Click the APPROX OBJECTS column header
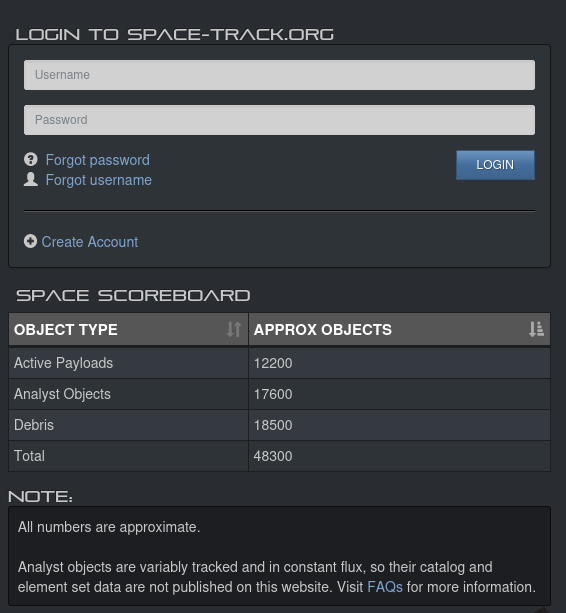The image size is (566, 613). pos(399,329)
